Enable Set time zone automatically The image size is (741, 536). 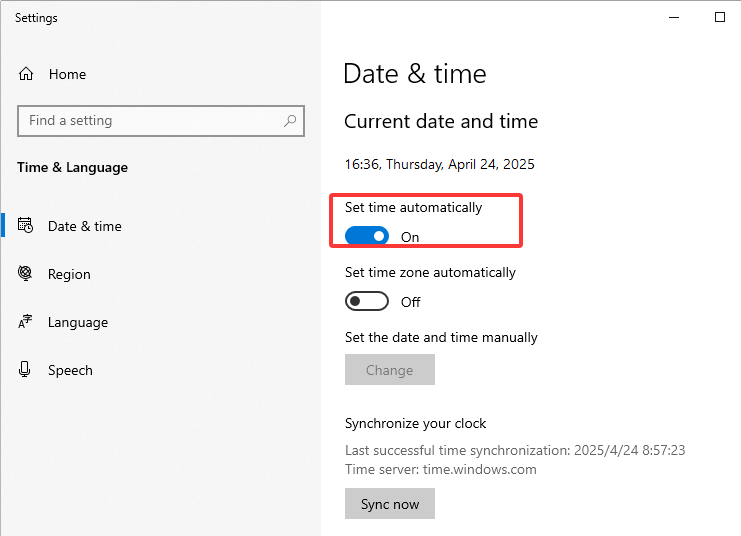click(367, 302)
